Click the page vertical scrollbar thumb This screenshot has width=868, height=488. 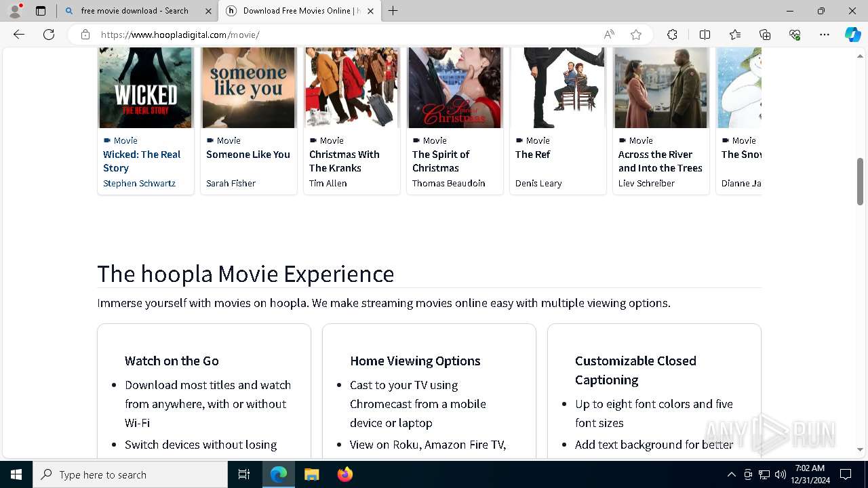(x=861, y=181)
